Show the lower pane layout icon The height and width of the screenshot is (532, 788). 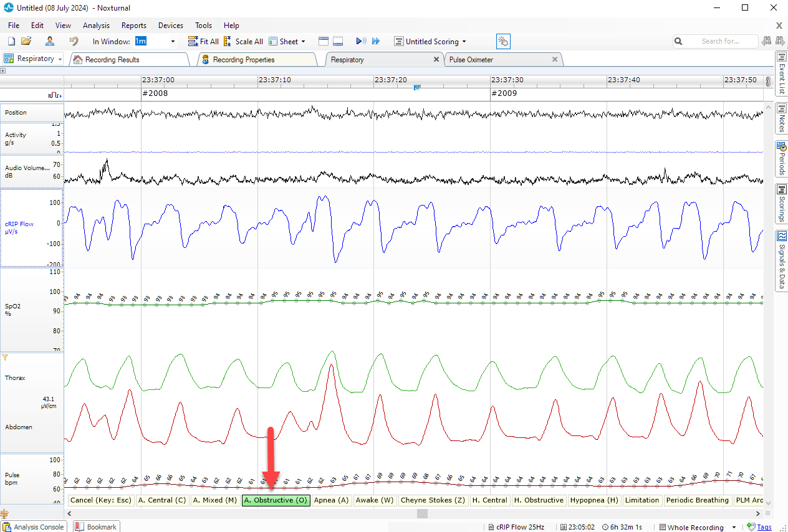pos(338,41)
